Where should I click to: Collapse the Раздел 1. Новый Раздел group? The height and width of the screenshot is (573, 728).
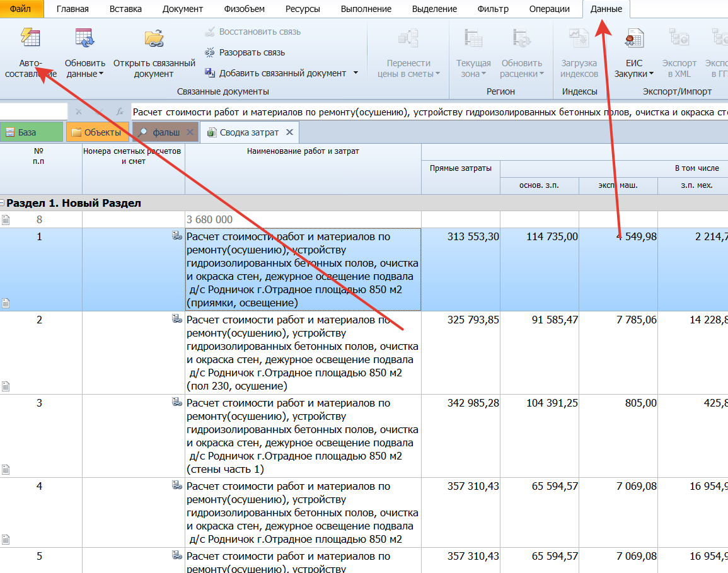(x=3, y=204)
